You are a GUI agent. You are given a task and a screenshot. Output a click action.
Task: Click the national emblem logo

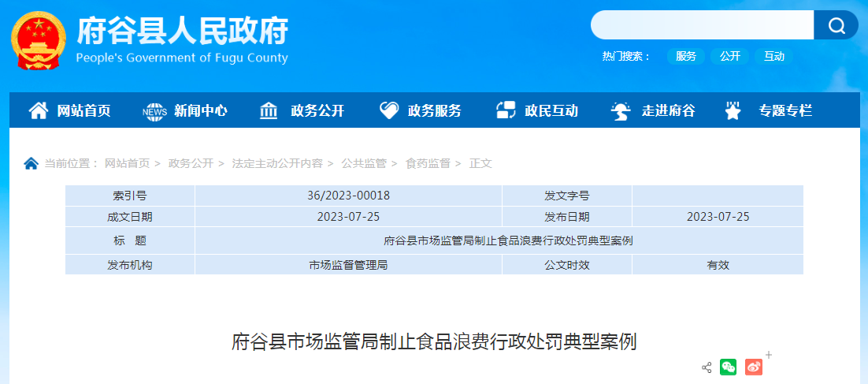(x=37, y=40)
